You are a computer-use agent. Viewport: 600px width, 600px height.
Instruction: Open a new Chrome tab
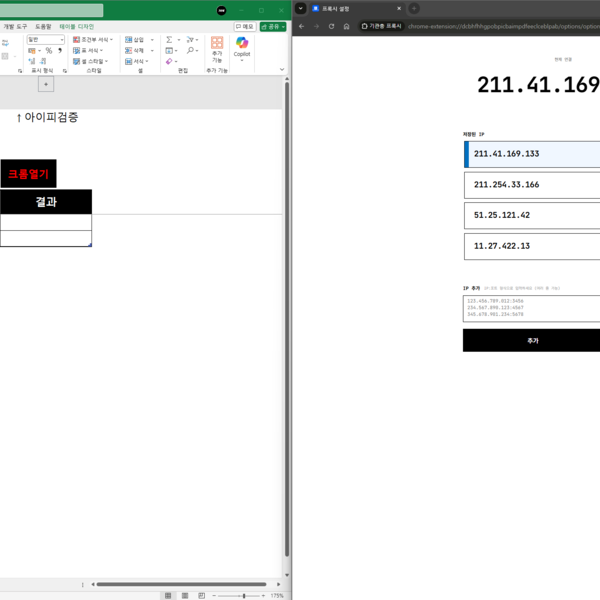pyautogui.click(x=414, y=8)
